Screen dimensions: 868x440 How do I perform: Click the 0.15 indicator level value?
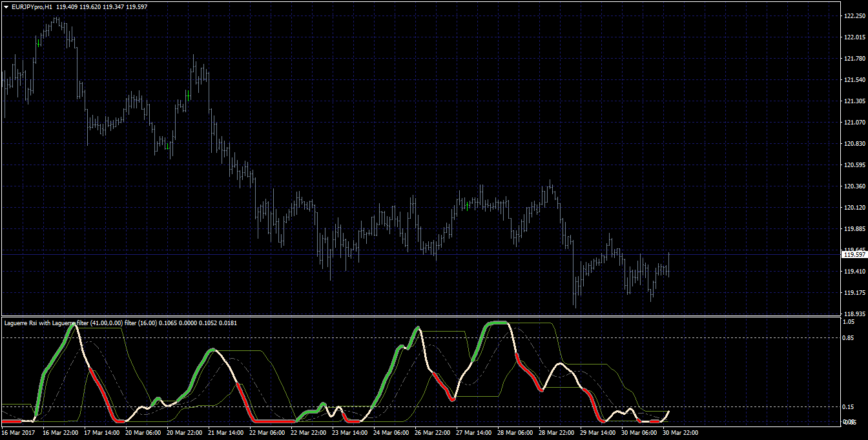coord(849,407)
